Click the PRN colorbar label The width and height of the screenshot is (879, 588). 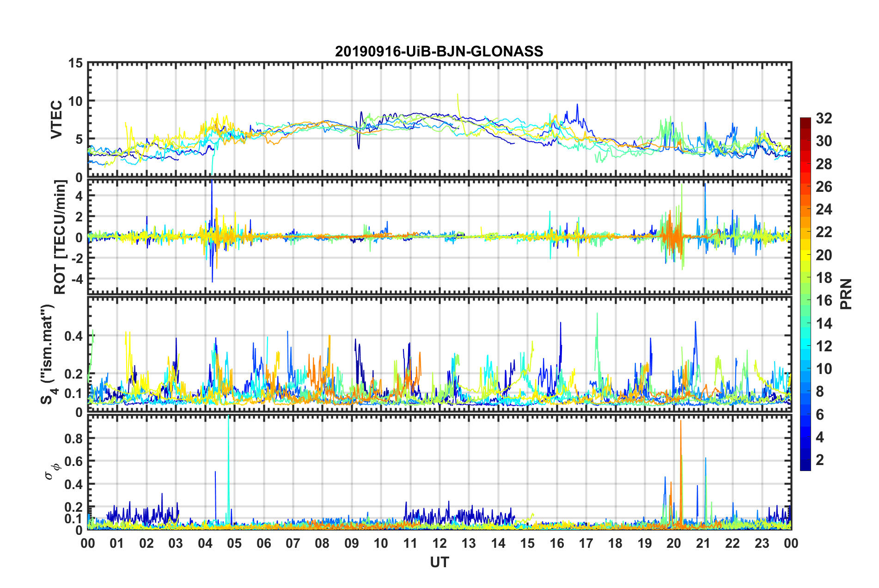846,294
